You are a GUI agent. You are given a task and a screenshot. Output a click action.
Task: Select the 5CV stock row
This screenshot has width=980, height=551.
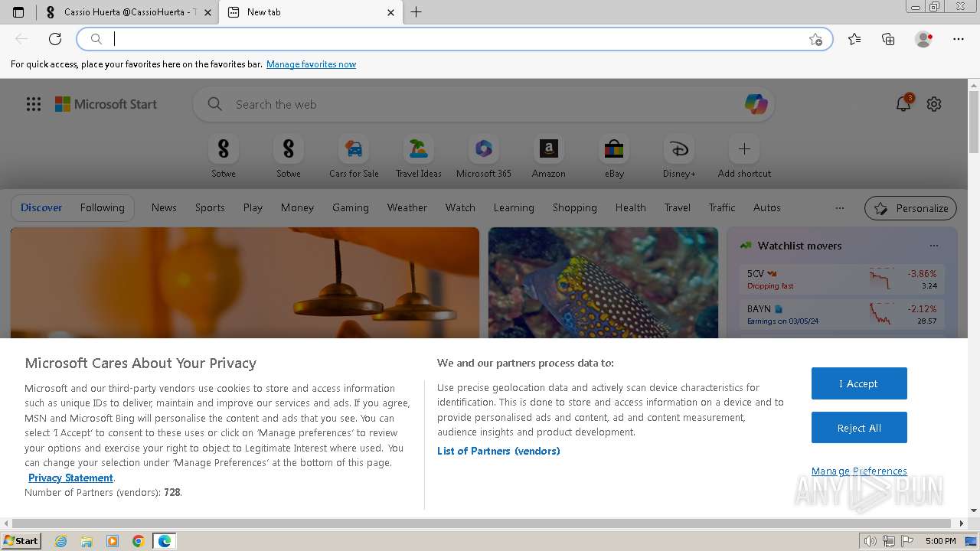pos(841,279)
